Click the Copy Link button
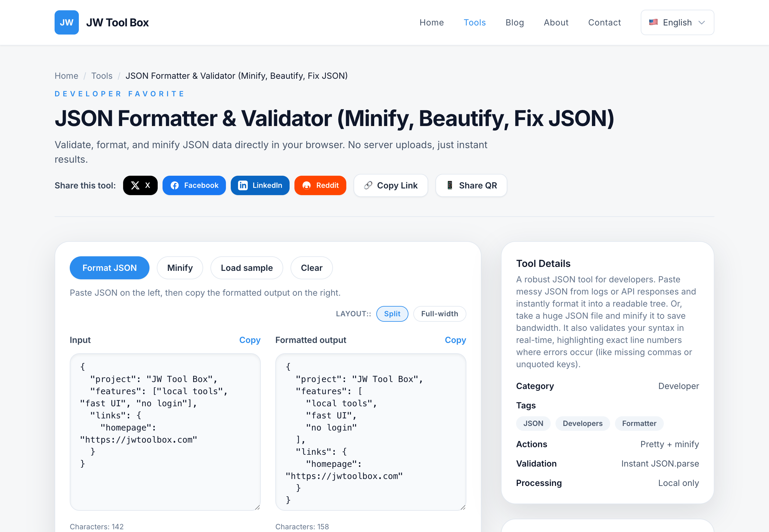 (x=391, y=185)
